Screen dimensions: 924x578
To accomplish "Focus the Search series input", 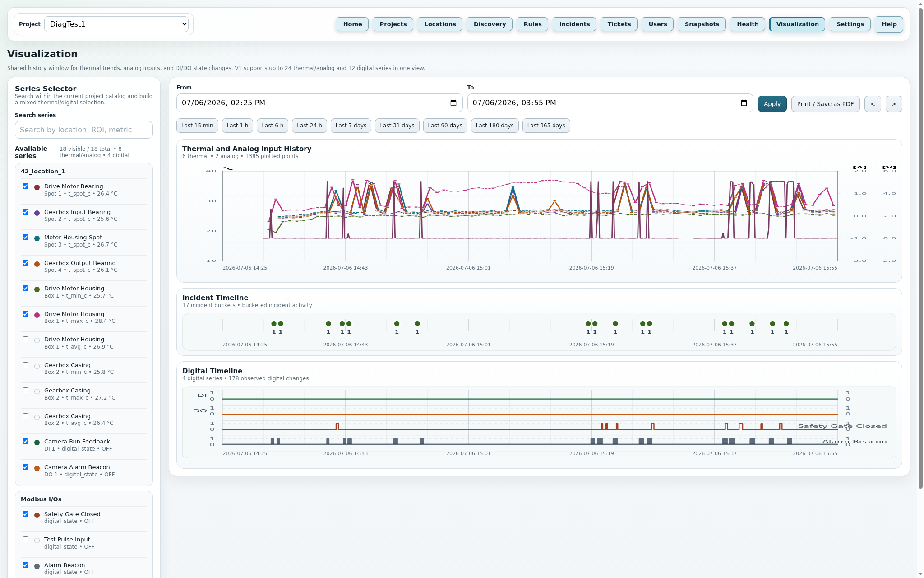I will [84, 130].
